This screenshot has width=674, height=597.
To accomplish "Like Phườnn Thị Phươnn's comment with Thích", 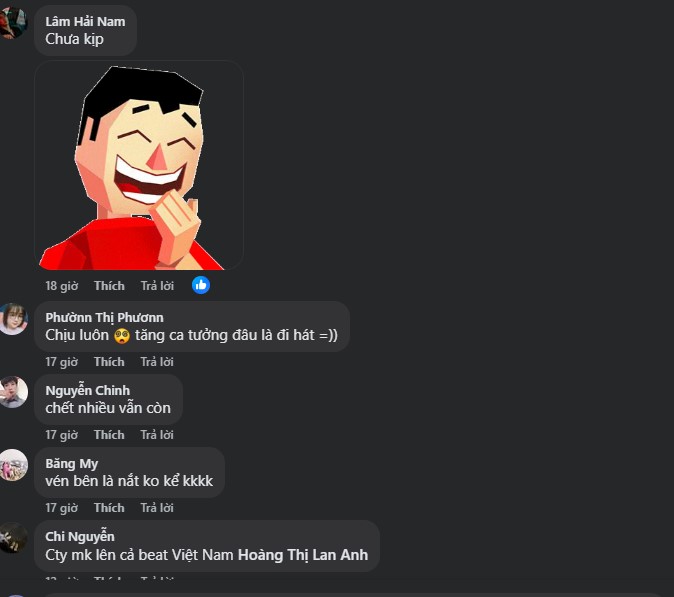I will point(109,362).
